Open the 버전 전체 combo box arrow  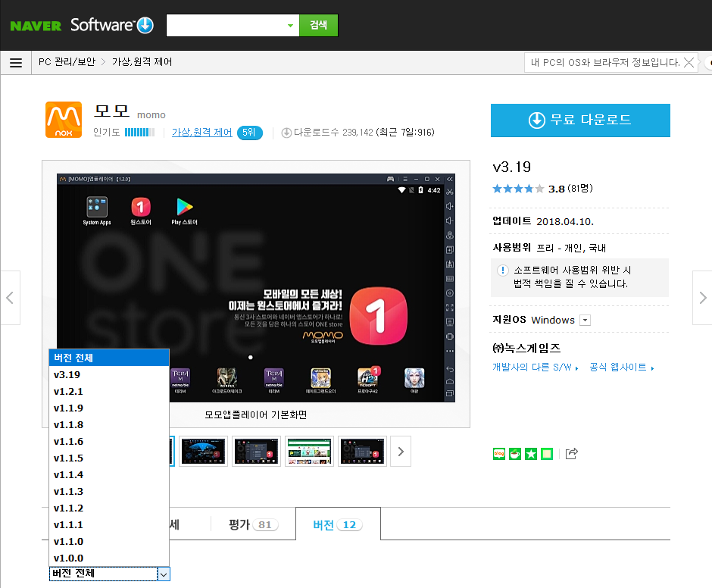point(164,574)
